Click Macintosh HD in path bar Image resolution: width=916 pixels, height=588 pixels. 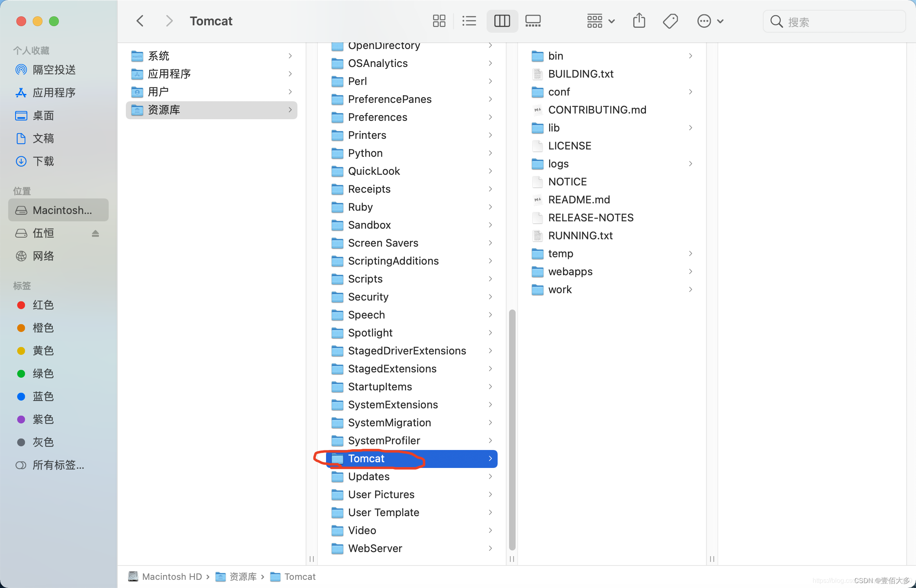pyautogui.click(x=172, y=577)
